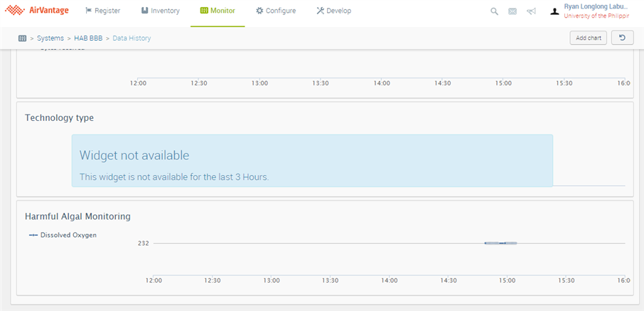The width and height of the screenshot is (644, 311).
Task: Click the Add chart button
Action: pyautogui.click(x=588, y=38)
